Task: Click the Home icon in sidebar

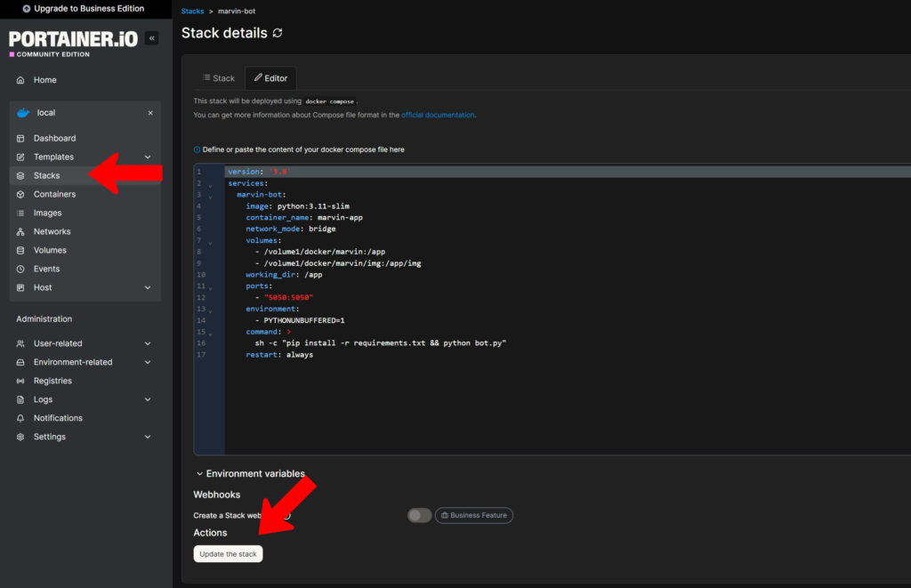Action: 20,80
